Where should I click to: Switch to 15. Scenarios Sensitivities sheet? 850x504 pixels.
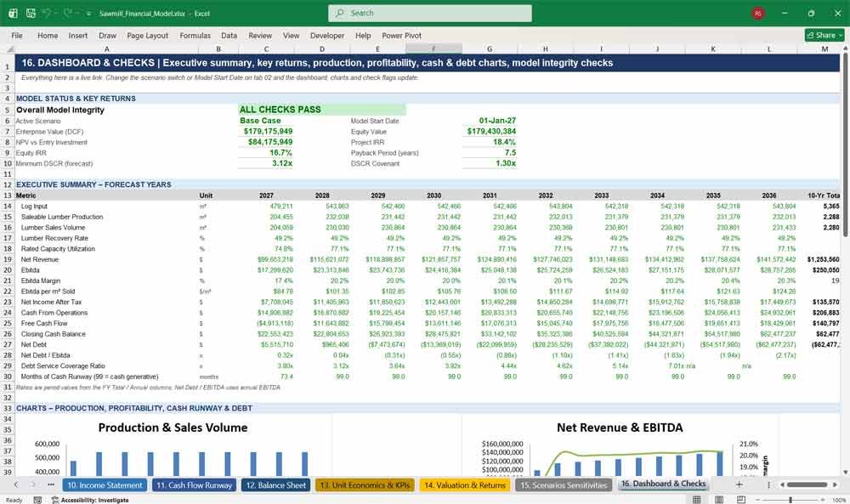[x=564, y=485]
